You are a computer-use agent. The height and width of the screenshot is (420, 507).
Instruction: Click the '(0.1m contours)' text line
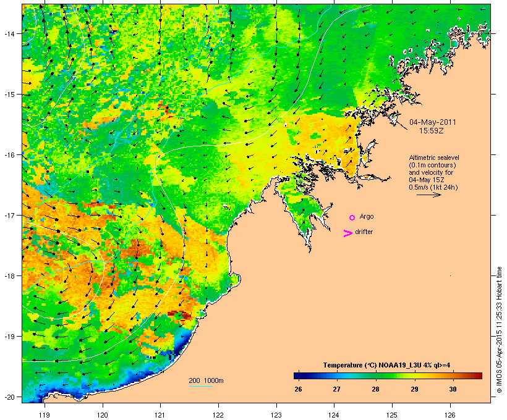point(432,165)
